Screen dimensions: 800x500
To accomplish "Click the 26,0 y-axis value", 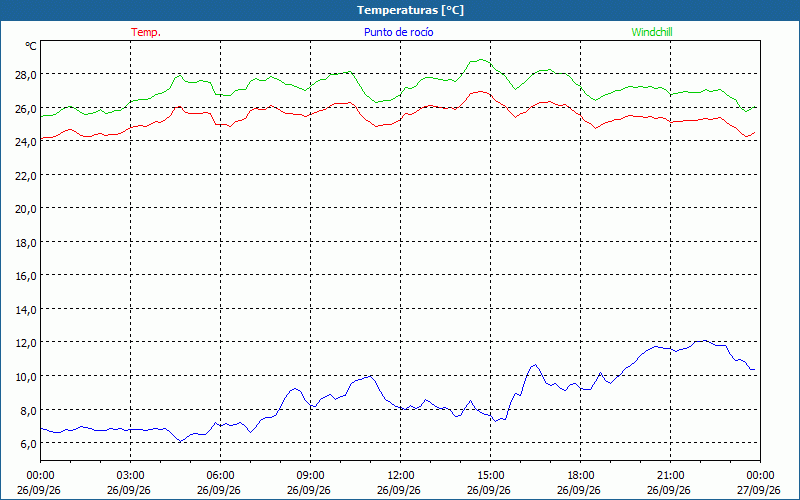I will pyautogui.click(x=26, y=109).
